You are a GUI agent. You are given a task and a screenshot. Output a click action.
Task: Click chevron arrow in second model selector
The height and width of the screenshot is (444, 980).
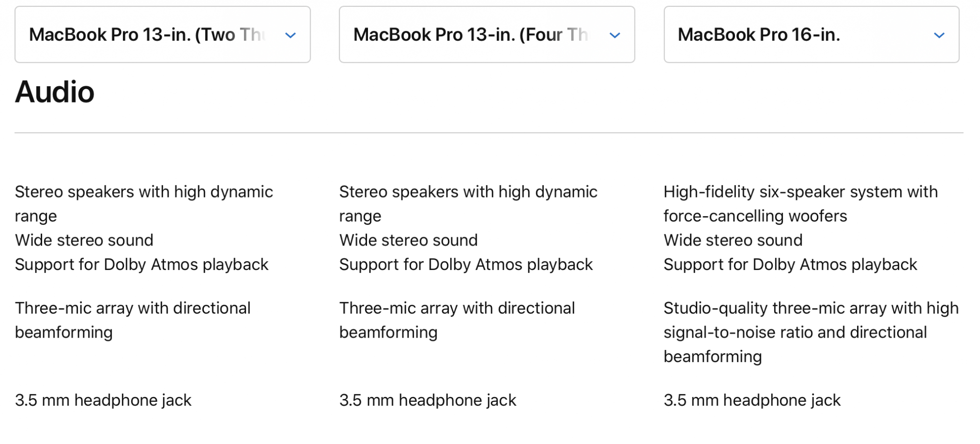pyautogui.click(x=615, y=35)
